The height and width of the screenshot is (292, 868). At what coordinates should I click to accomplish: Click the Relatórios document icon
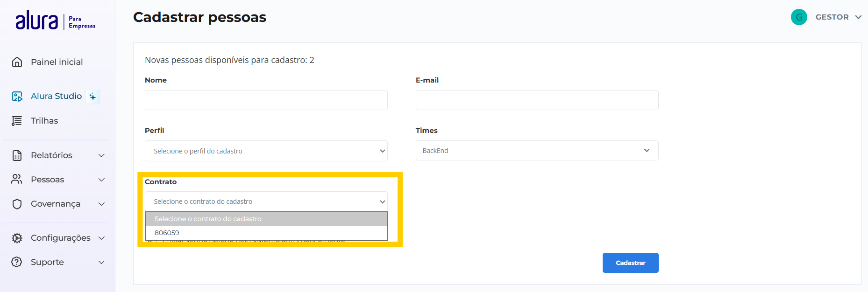pyautogui.click(x=17, y=155)
